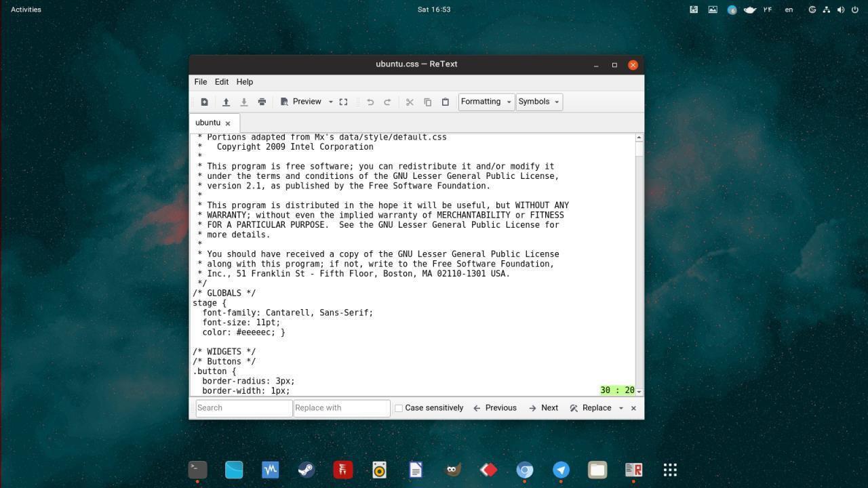Screen dimensions: 868x488
Task: Open the Edit menu
Action: pyautogui.click(x=222, y=82)
